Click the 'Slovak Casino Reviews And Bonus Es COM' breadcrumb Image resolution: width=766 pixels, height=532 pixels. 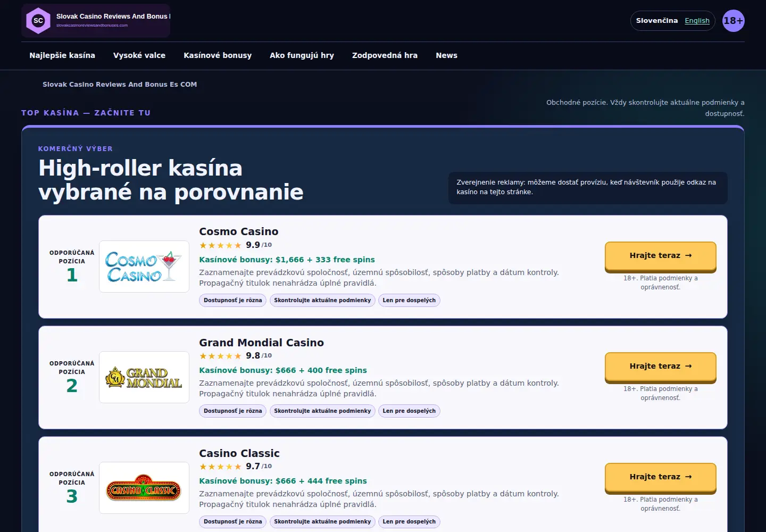120,85
